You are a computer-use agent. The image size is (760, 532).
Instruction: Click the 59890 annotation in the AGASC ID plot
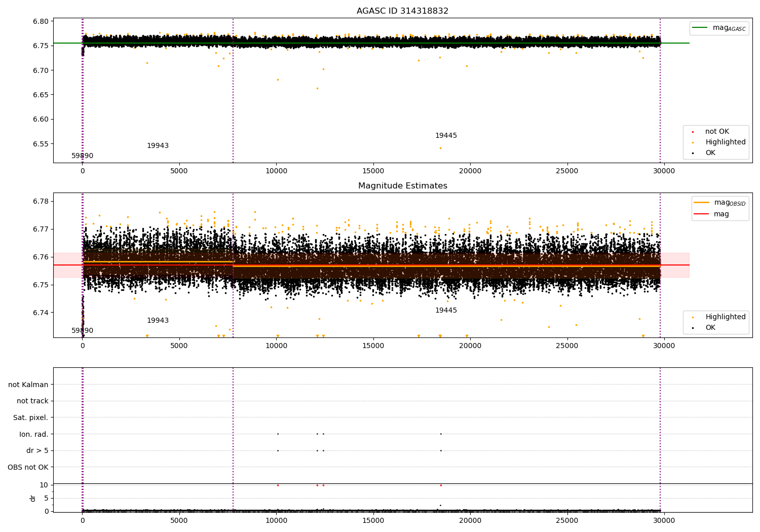coord(82,156)
